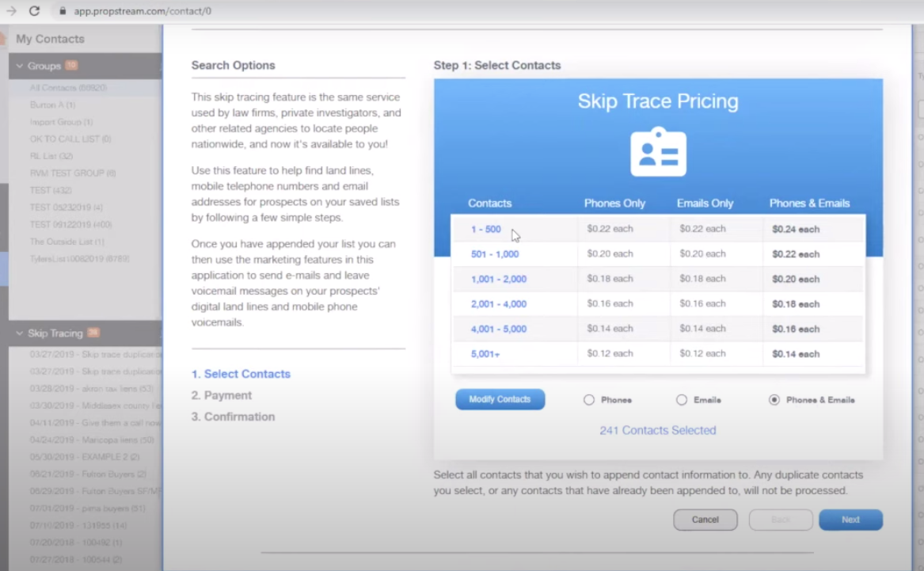The width and height of the screenshot is (924, 571).
Task: Click the Next button
Action: point(850,520)
